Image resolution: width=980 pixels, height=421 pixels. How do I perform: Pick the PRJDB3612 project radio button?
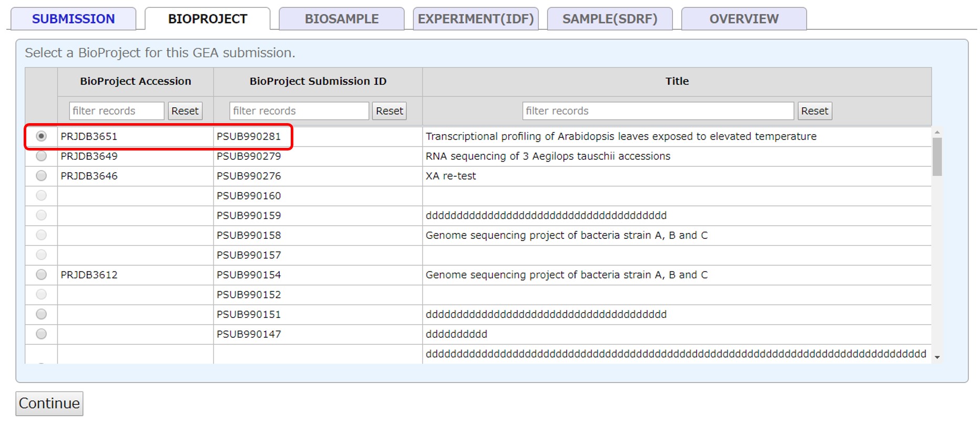point(41,275)
